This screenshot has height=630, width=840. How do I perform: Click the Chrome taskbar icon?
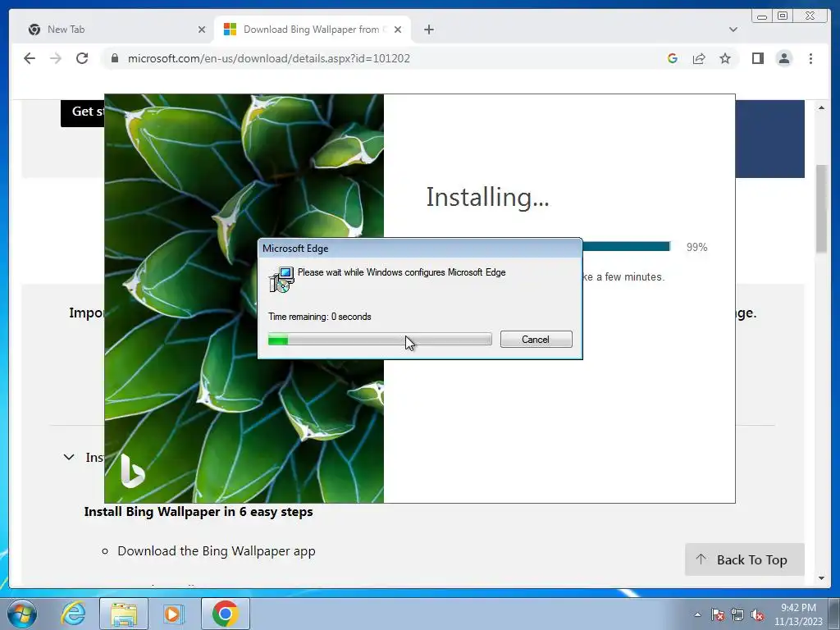click(226, 614)
